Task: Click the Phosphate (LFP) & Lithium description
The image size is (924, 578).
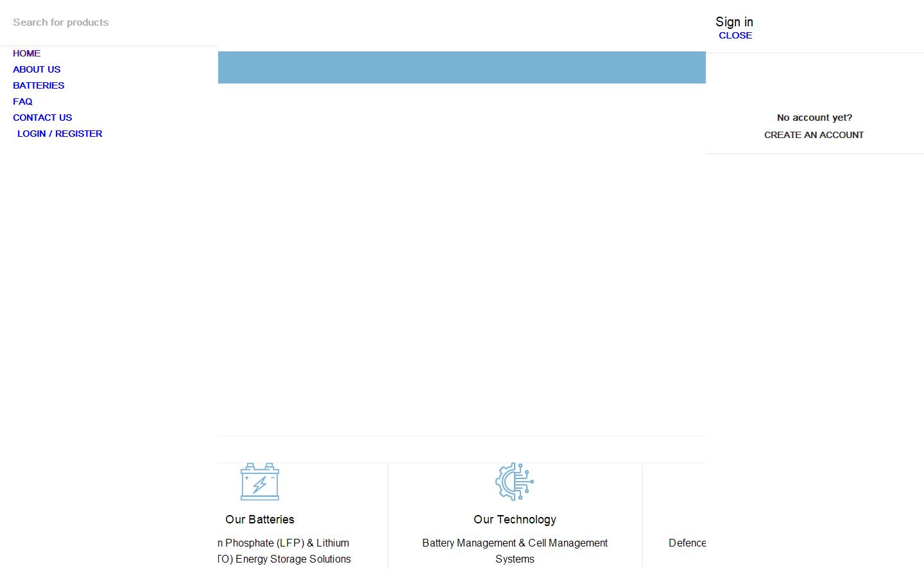Action: click(284, 543)
